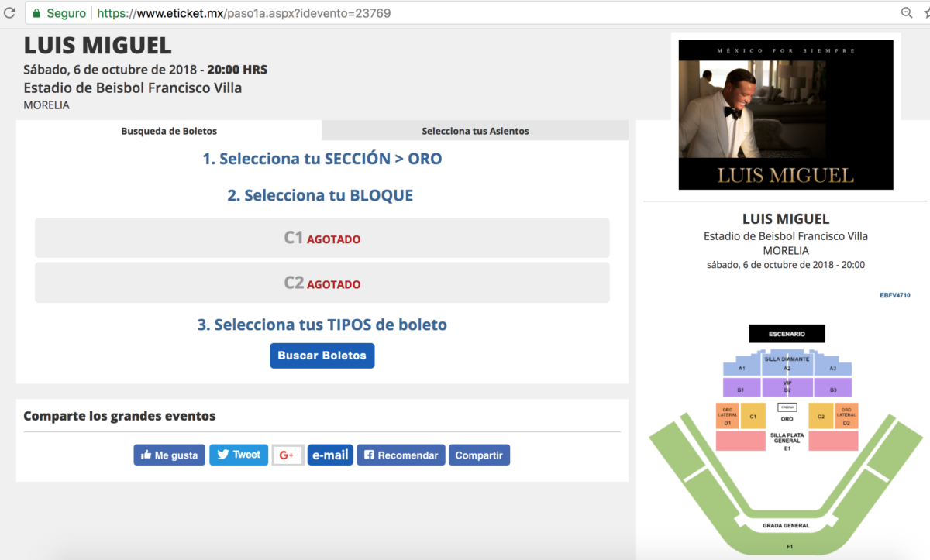Click the EBFV4710 map code label
Image resolution: width=930 pixels, height=560 pixels.
[x=895, y=295]
